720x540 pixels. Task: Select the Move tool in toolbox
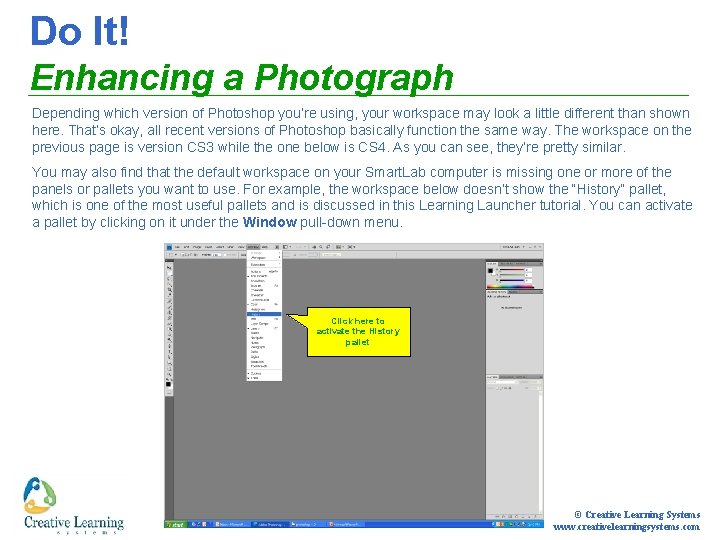point(169,267)
